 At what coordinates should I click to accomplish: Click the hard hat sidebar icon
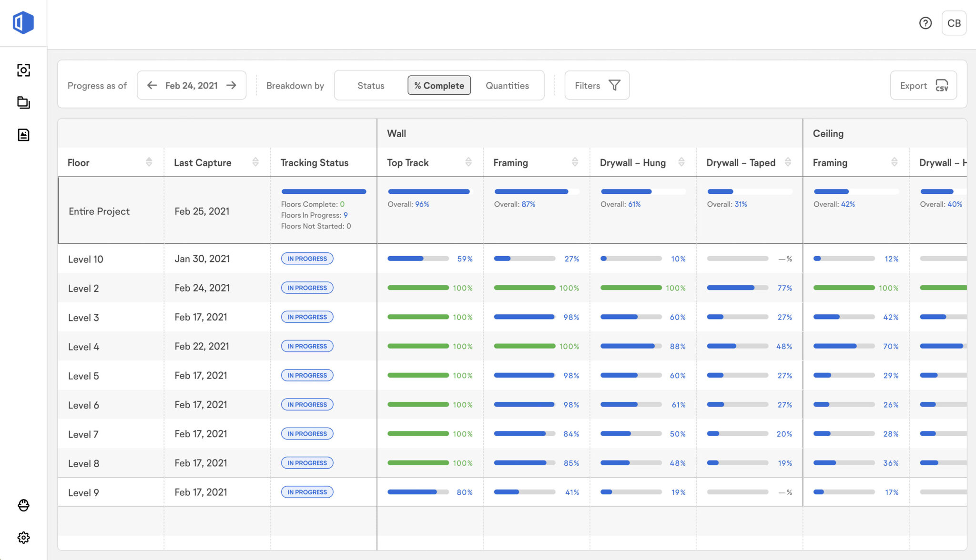[23, 505]
